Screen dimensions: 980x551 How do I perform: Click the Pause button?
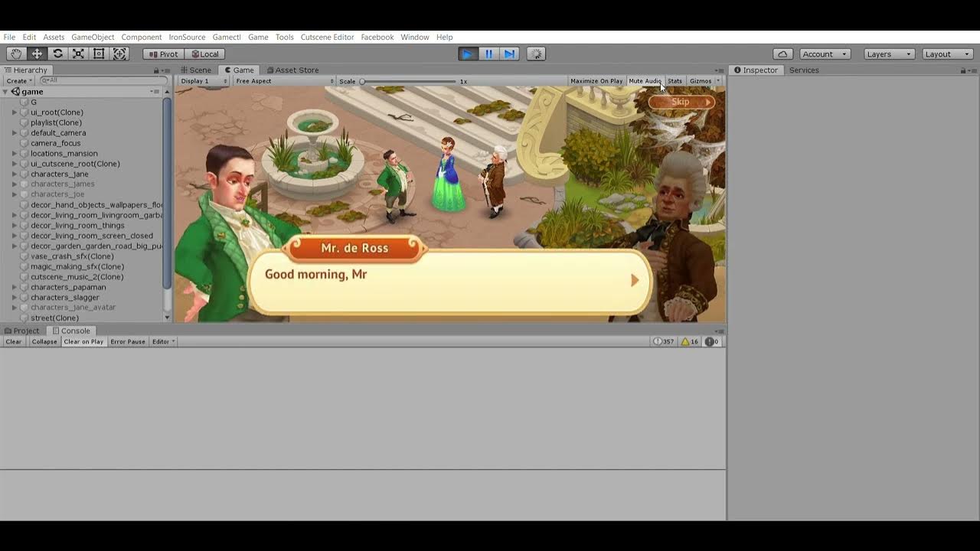coord(488,54)
